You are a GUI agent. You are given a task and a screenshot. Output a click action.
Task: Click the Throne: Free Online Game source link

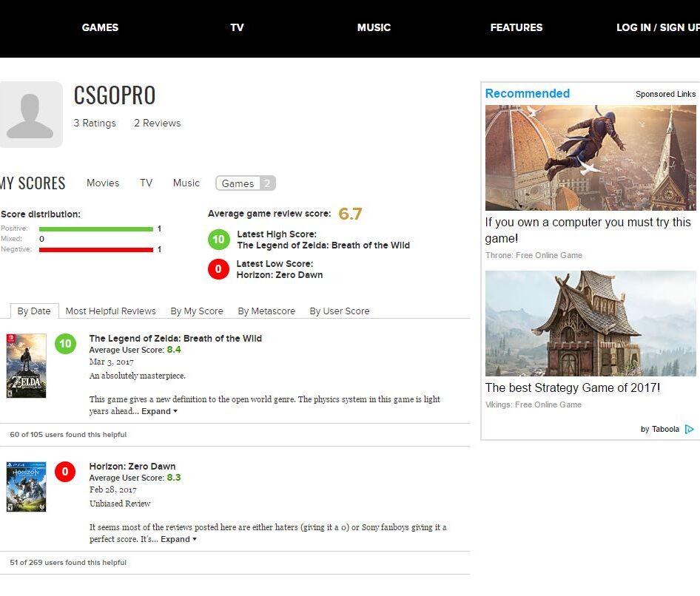pyautogui.click(x=534, y=255)
